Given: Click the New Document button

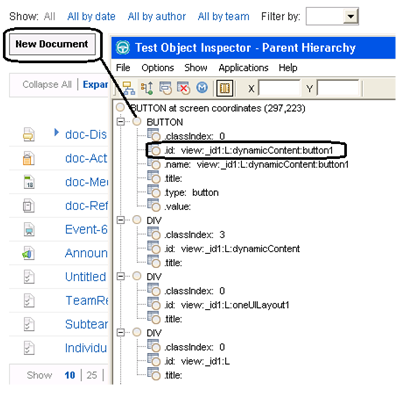Looking at the screenshot, I should (x=52, y=44).
